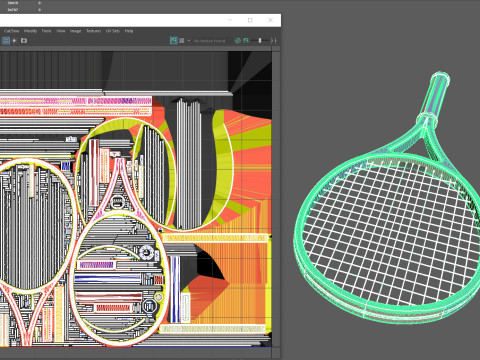Maximize the UV Editor window
480x360 pixels.
tap(250, 20)
